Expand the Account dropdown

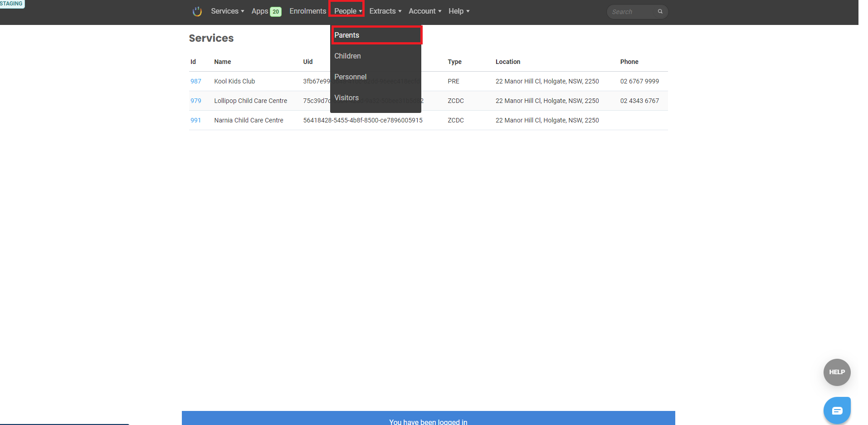(424, 11)
